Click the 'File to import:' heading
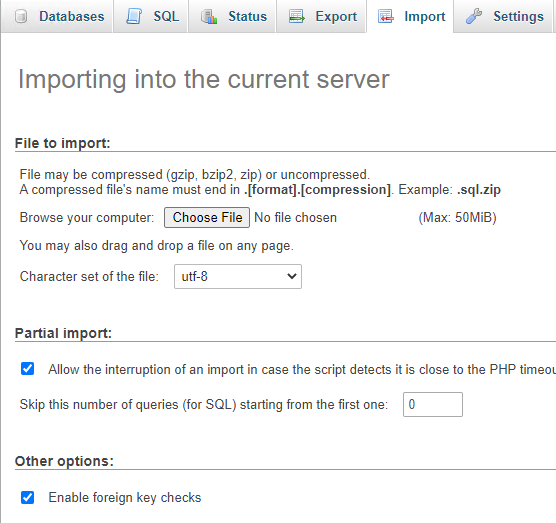This screenshot has width=556, height=523. point(62,143)
